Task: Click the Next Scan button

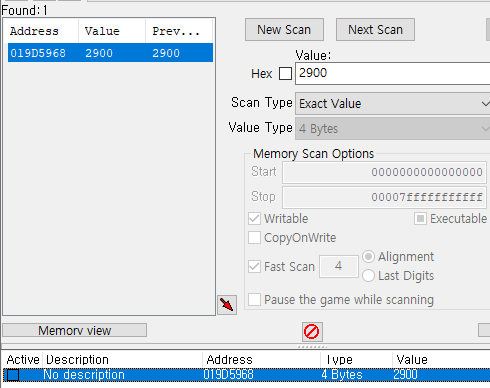Action: point(375,30)
